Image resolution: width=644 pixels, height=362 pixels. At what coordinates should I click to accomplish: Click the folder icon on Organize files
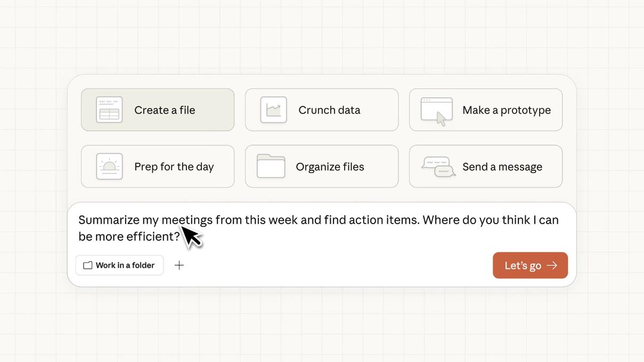point(271,166)
